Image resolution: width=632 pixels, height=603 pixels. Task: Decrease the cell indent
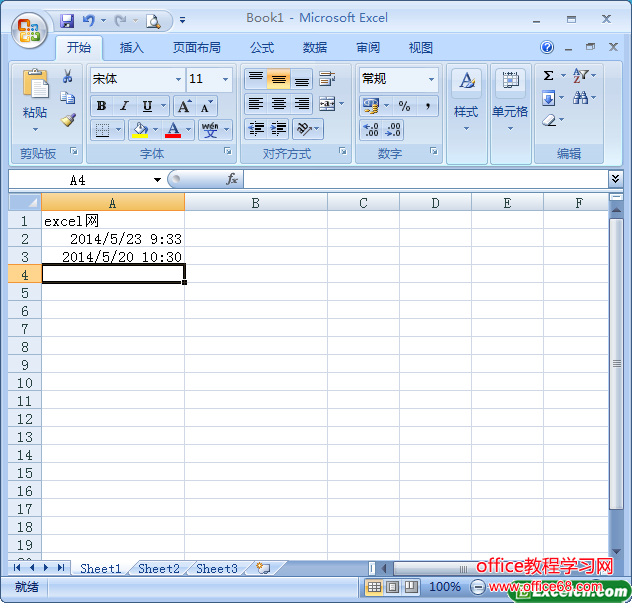point(256,129)
